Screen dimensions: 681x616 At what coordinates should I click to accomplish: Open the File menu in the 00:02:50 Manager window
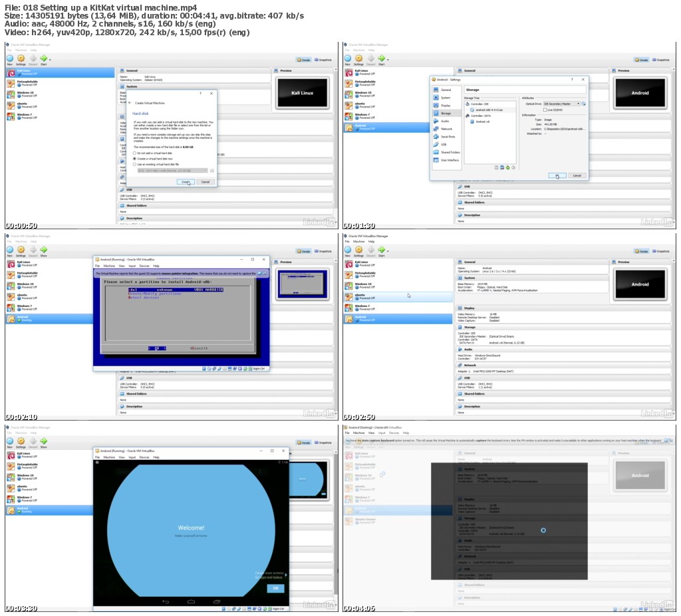[x=346, y=241]
